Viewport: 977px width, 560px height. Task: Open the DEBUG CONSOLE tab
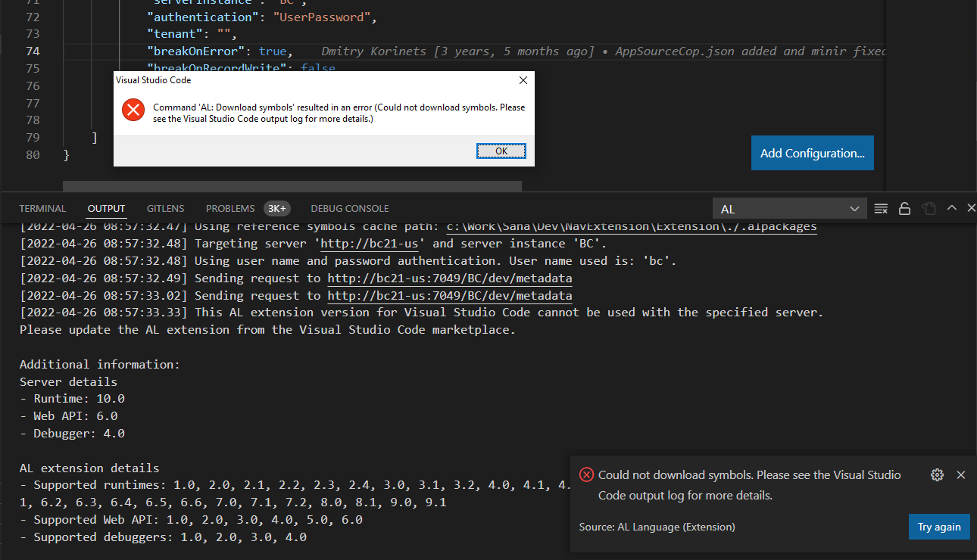[x=349, y=208]
